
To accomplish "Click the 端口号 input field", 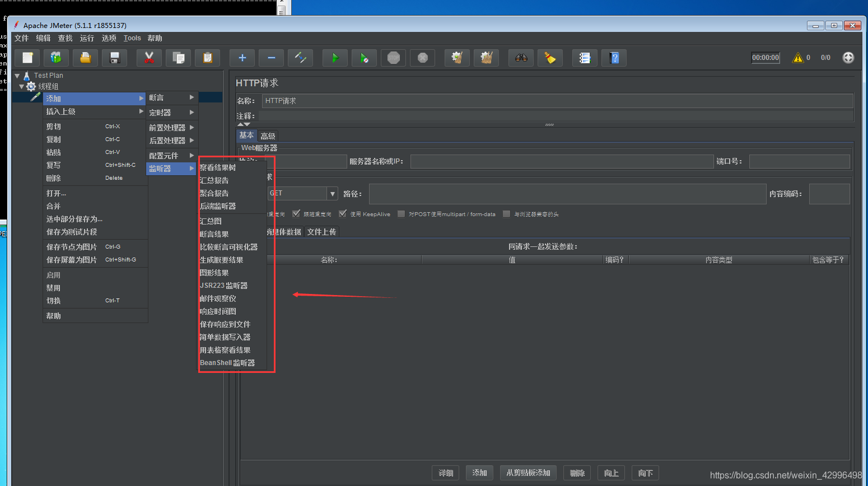I will 800,161.
